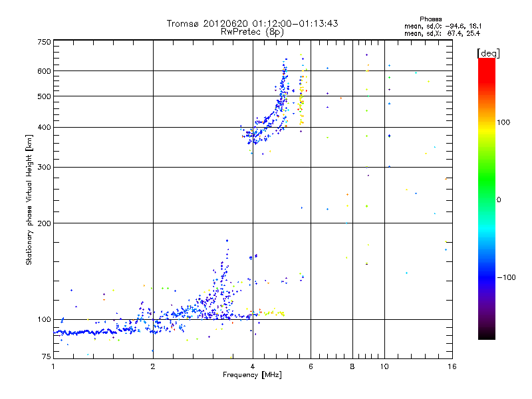Pick the red top of the colorbar
The image size is (532, 399).
pyautogui.click(x=486, y=62)
